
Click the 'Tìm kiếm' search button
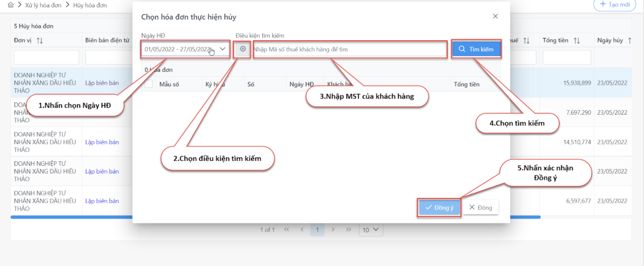tap(476, 49)
